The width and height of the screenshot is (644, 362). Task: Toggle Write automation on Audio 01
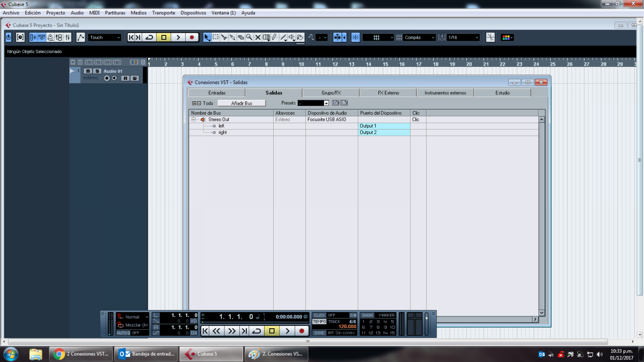[135, 78]
